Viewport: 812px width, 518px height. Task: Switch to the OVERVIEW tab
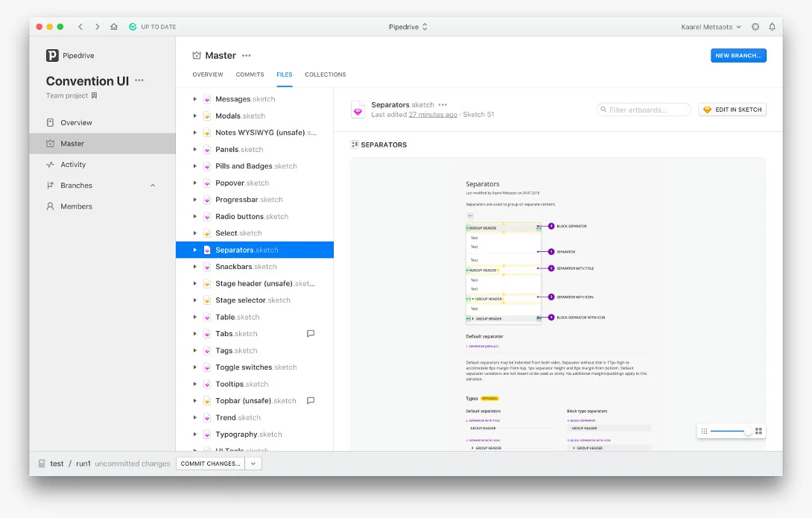coord(208,75)
